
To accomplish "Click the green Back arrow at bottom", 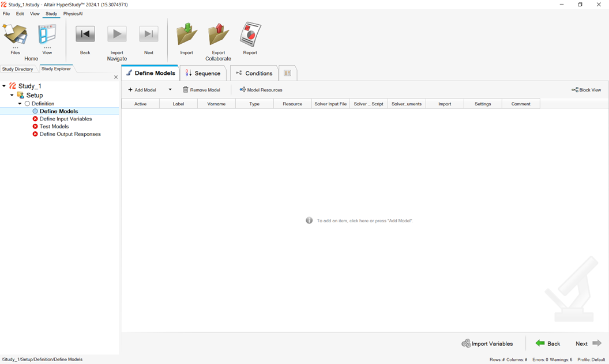I will [540, 343].
